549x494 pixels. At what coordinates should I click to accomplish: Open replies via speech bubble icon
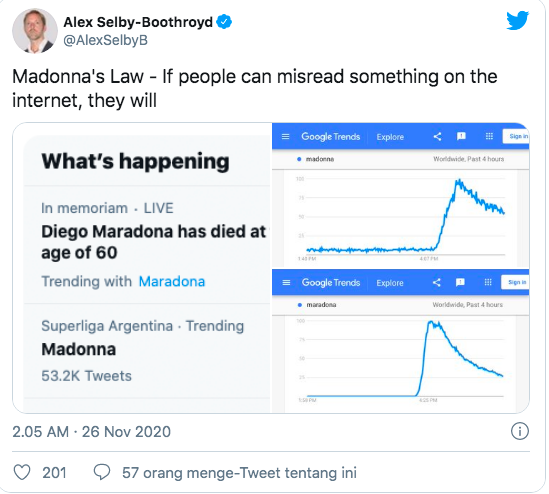(x=102, y=472)
